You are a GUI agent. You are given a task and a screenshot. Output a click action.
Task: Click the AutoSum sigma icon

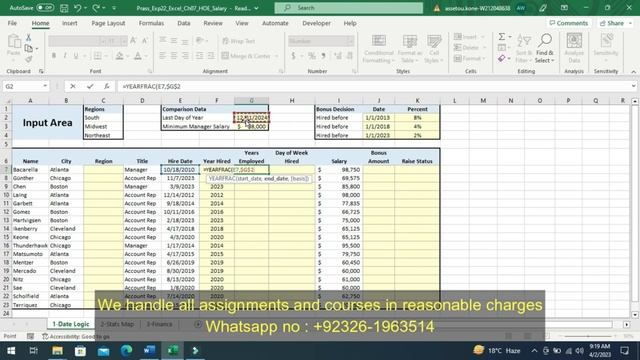point(502,37)
